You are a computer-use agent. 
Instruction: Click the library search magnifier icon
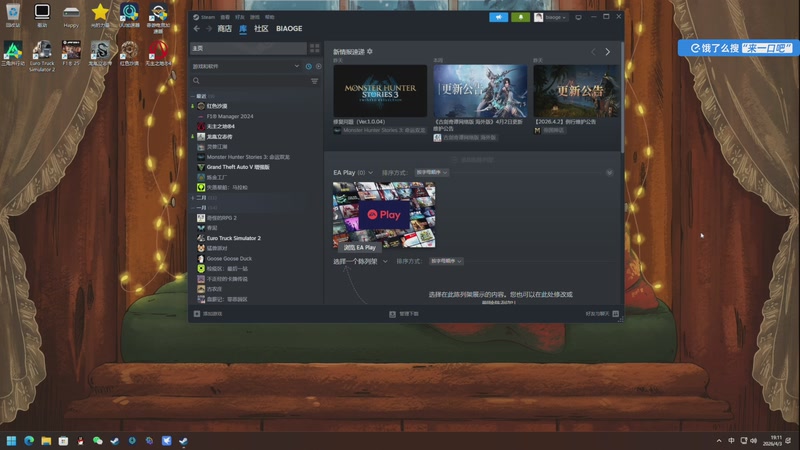tap(196, 81)
